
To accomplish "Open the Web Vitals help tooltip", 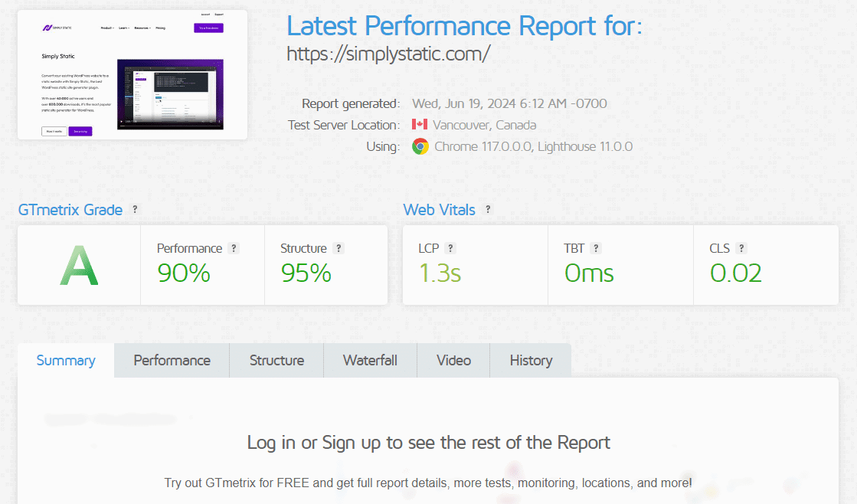I will 488,209.
